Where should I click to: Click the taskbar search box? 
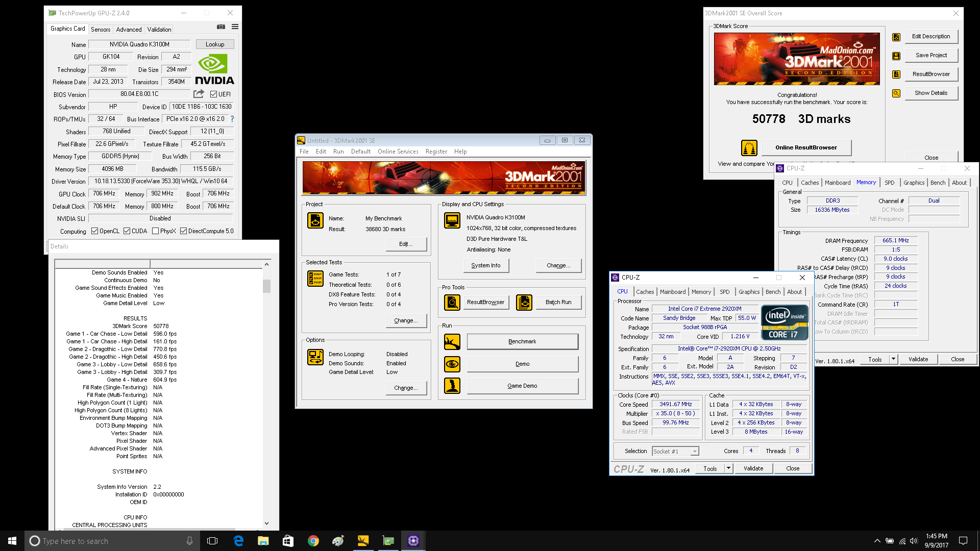coord(112,541)
